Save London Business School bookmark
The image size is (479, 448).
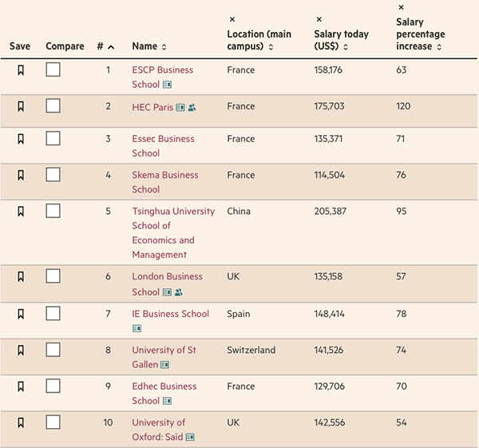click(x=21, y=276)
